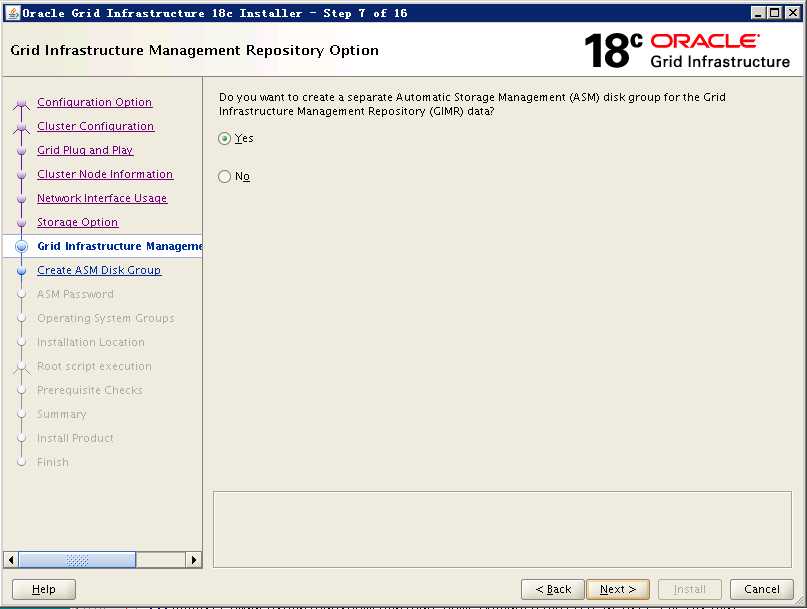Click the Oracle 18c Grid Infrastructure logo

[687, 50]
